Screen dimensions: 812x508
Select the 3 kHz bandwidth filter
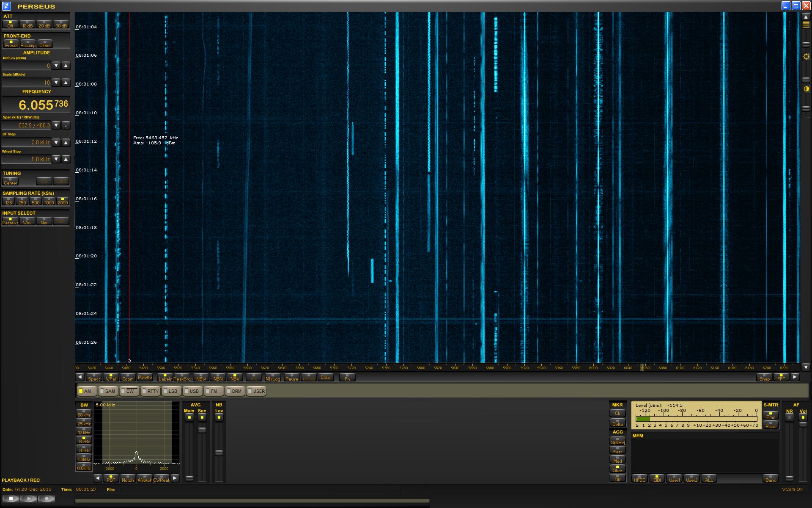click(84, 449)
